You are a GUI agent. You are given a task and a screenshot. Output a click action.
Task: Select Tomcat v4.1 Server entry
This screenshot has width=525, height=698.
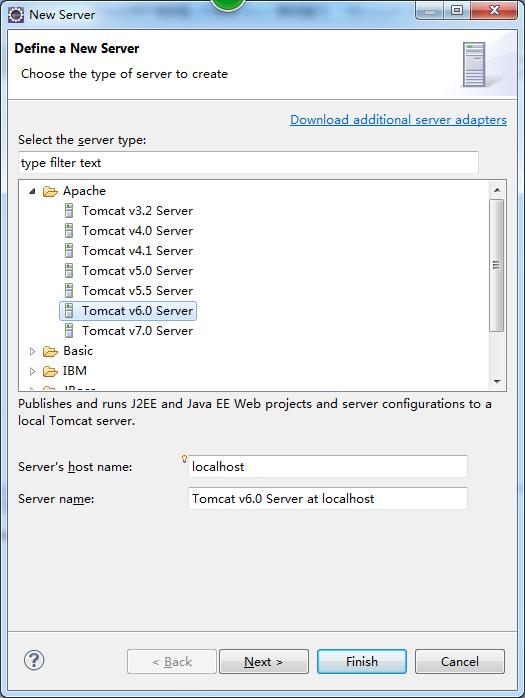137,251
